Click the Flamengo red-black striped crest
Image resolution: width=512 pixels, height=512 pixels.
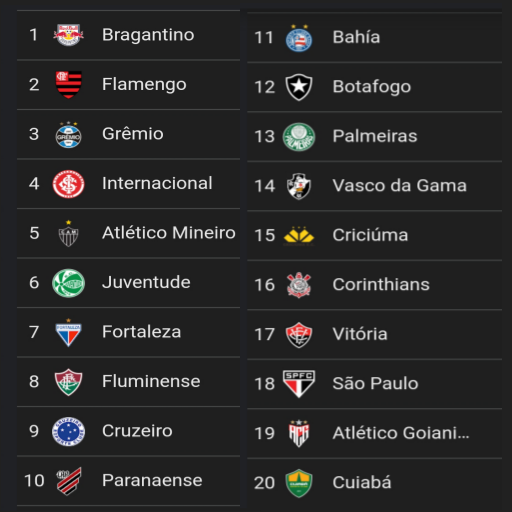[68, 84]
